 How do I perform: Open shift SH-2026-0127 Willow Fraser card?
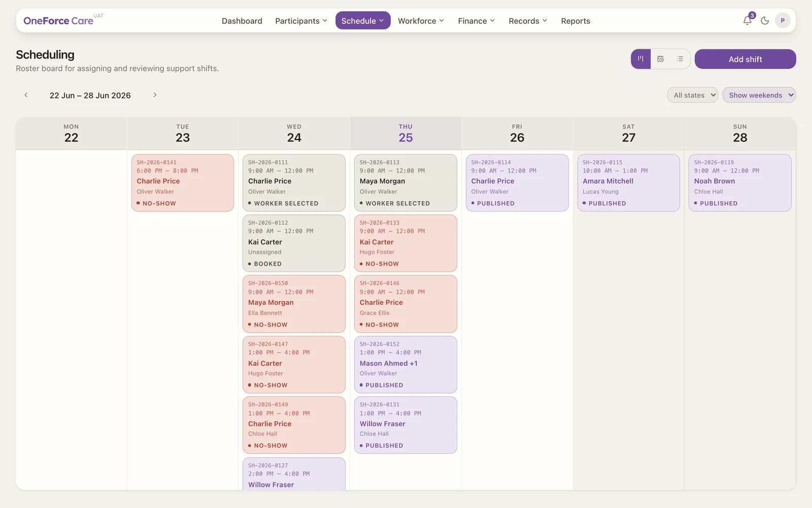coord(294,474)
